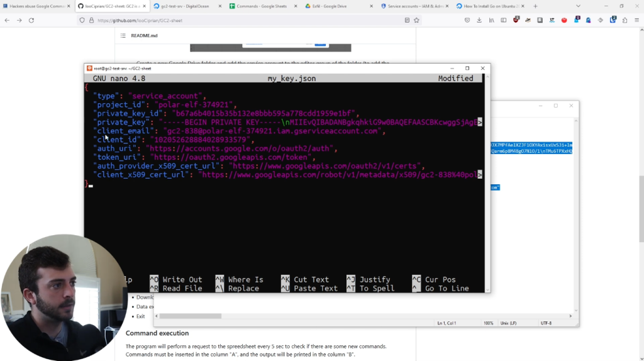
Task: Click the Paste Text shortcut in nano
Action: point(309,288)
